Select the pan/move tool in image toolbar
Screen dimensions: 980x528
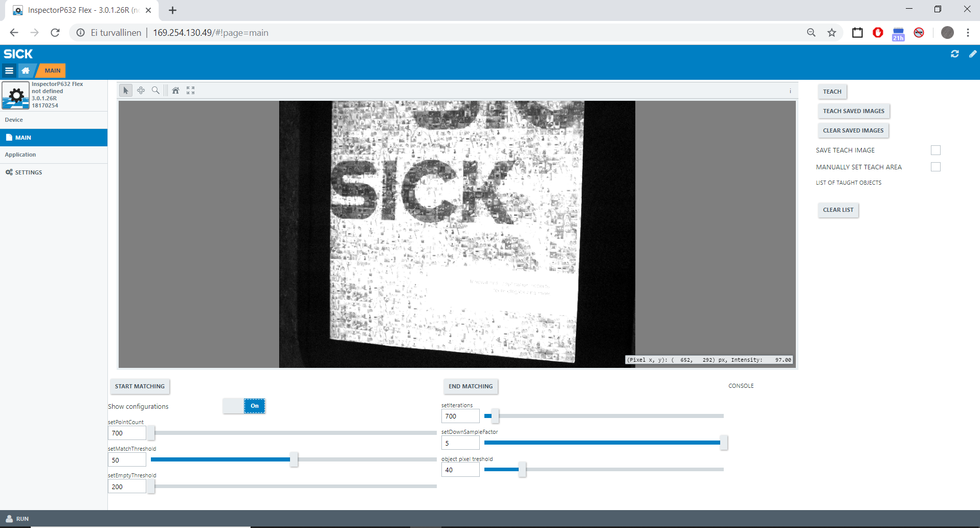pos(141,91)
